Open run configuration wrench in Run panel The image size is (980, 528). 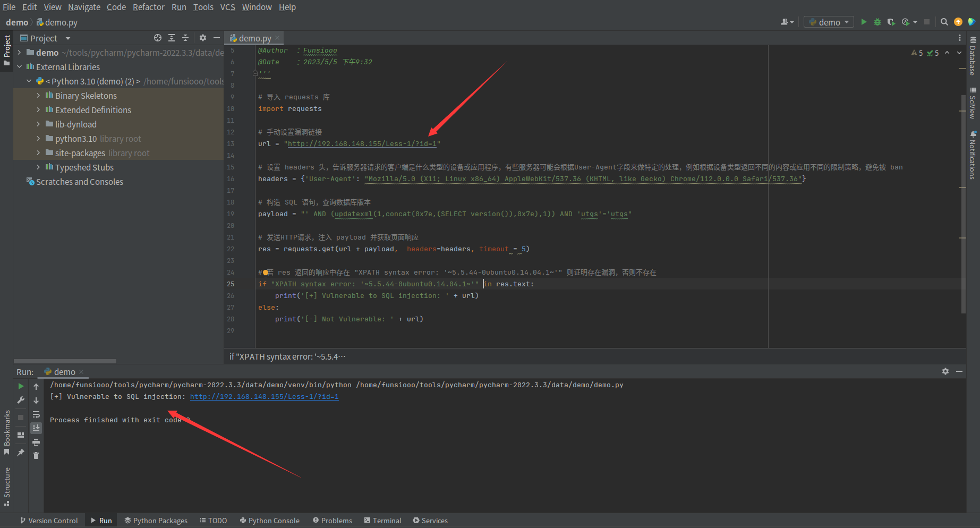point(21,400)
